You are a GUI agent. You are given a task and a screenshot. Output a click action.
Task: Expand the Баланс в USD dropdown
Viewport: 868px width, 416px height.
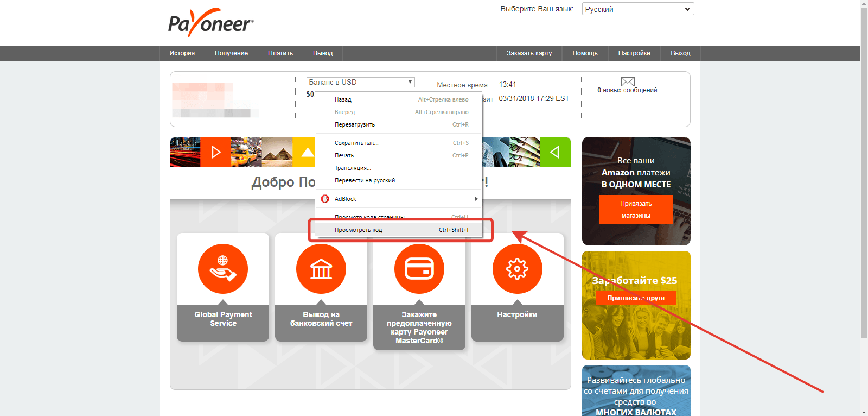361,82
